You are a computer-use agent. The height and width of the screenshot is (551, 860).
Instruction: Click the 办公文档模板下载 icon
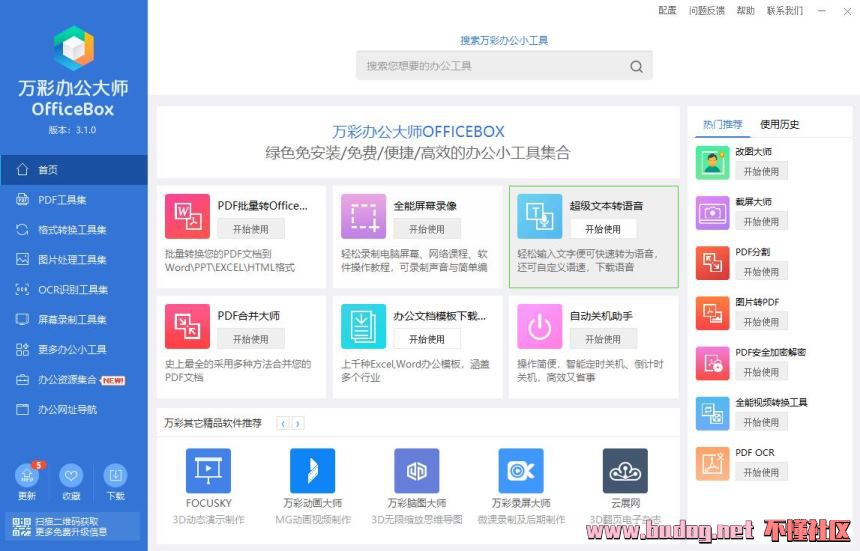(x=364, y=326)
